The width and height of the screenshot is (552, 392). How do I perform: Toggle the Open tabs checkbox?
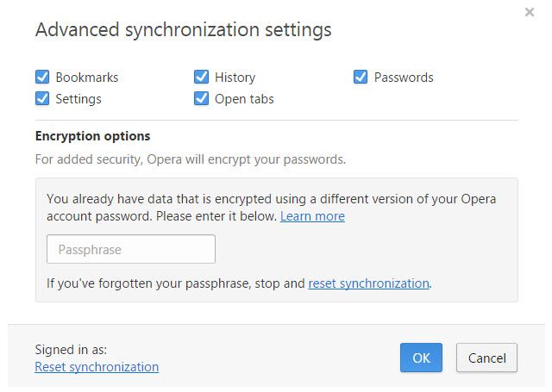pos(201,99)
